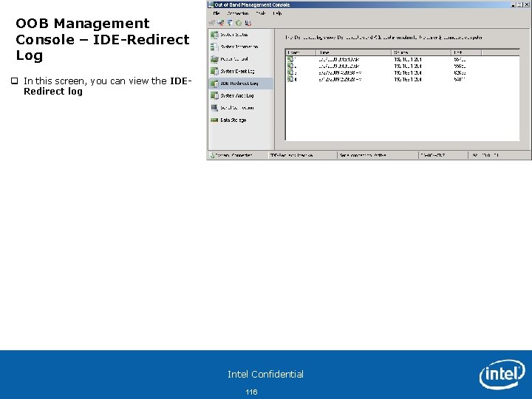The image size is (532, 399).
Task: Open the Connection menu
Action: coord(238,13)
